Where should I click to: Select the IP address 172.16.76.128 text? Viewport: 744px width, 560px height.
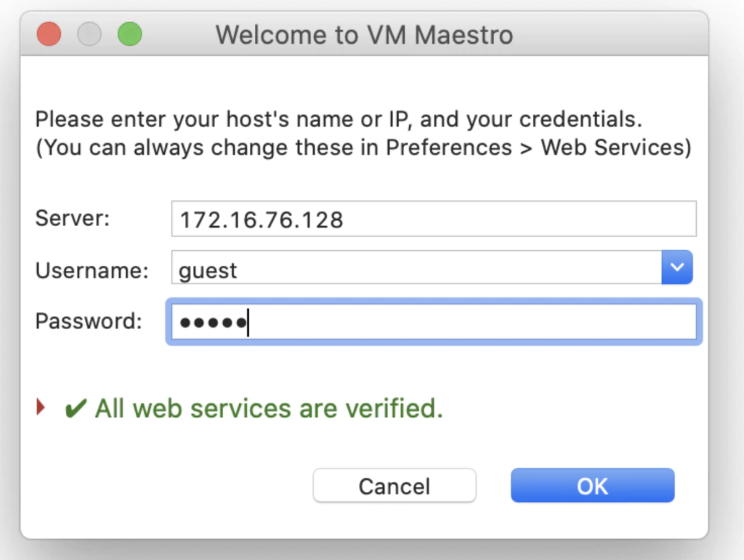point(262,218)
